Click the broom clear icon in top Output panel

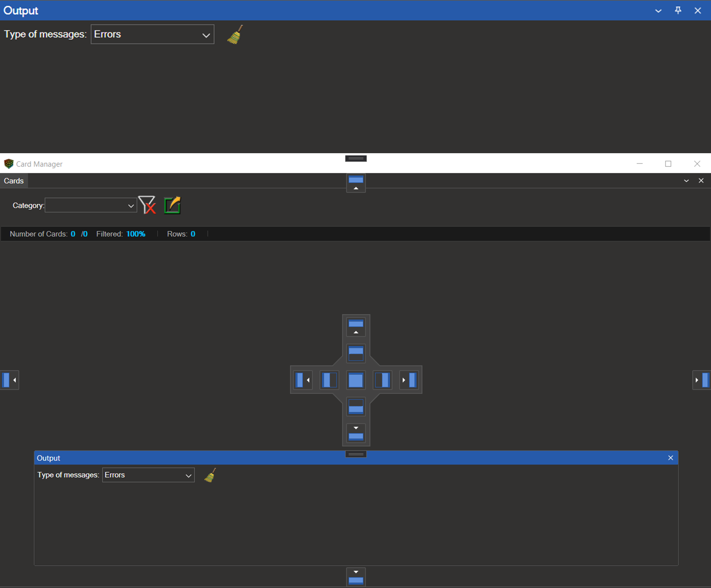(235, 35)
